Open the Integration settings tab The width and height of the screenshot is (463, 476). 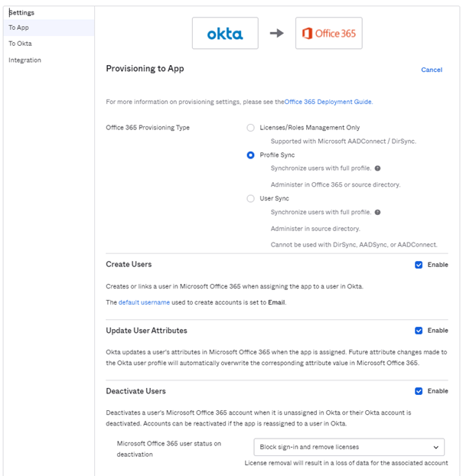coord(24,60)
